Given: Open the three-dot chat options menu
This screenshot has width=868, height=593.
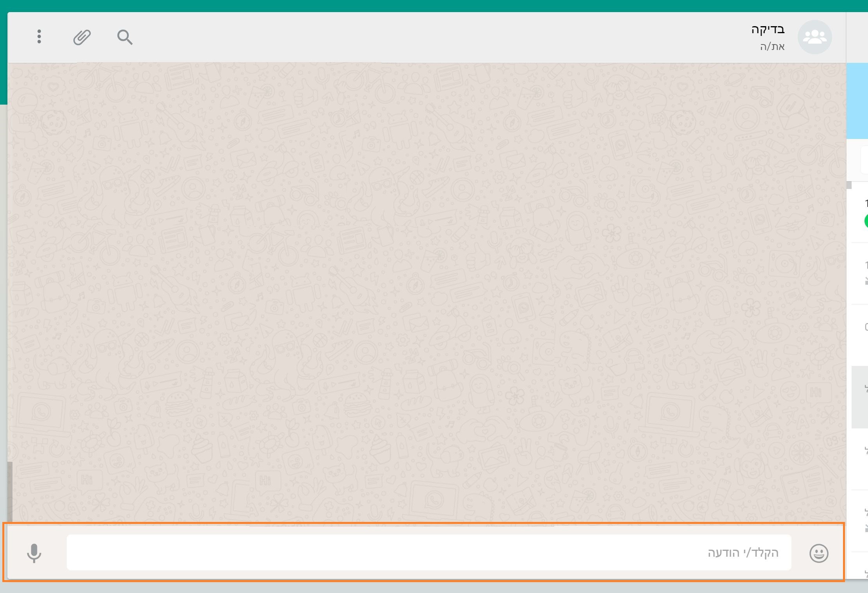Looking at the screenshot, I should (x=39, y=36).
